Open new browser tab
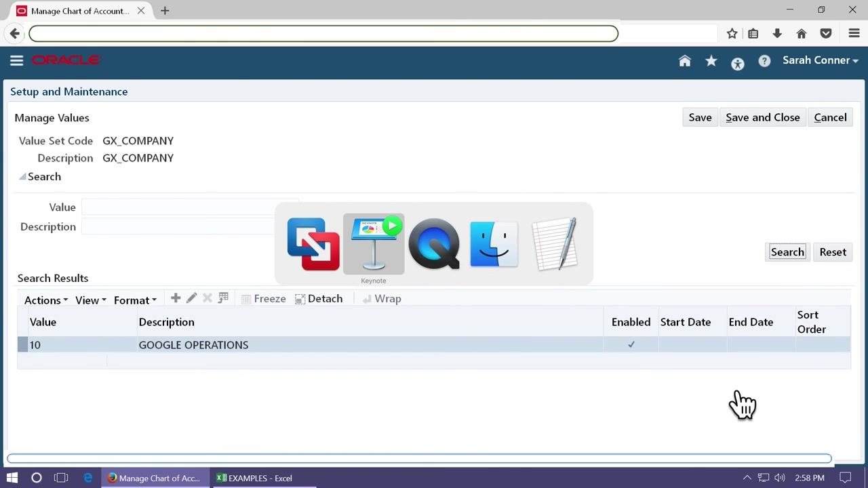Screen dimensions: 868x488 (165, 11)
